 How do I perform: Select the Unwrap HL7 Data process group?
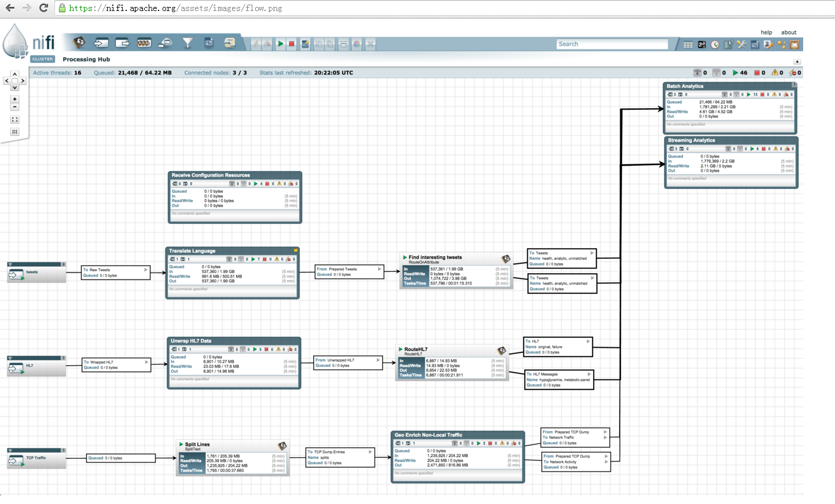point(234,363)
